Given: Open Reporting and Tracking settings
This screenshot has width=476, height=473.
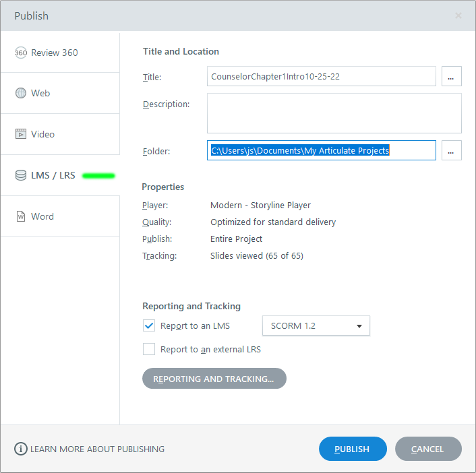Looking at the screenshot, I should (x=214, y=379).
